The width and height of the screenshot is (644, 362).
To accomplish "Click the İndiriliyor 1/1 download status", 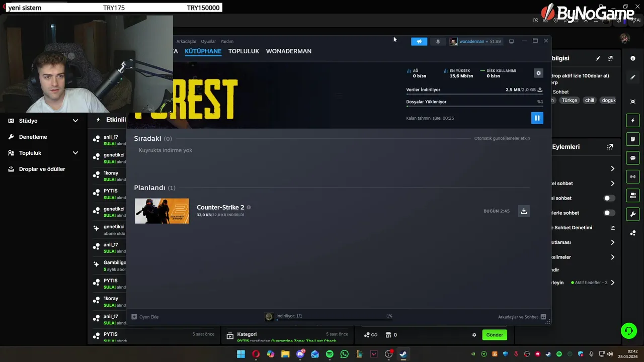I will 289,316.
